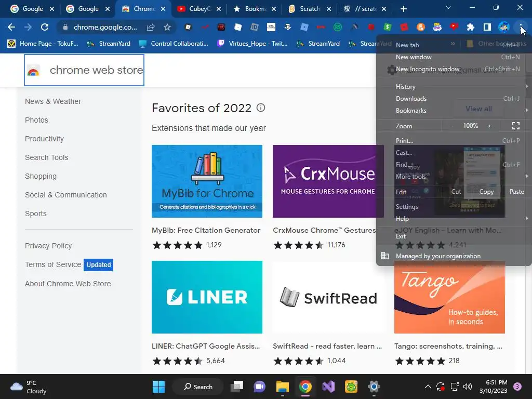Open the tab search dropdown chevron

[x=448, y=7]
